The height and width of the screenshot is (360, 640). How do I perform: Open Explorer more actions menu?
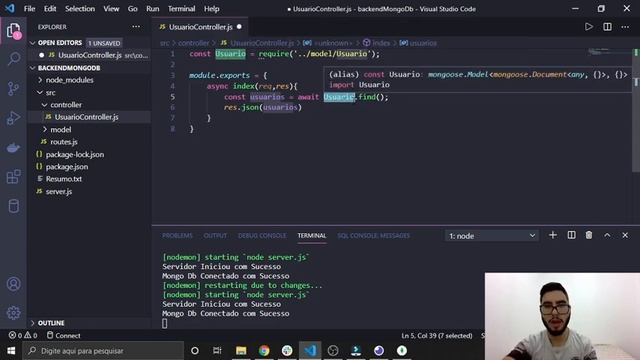[x=136, y=27]
